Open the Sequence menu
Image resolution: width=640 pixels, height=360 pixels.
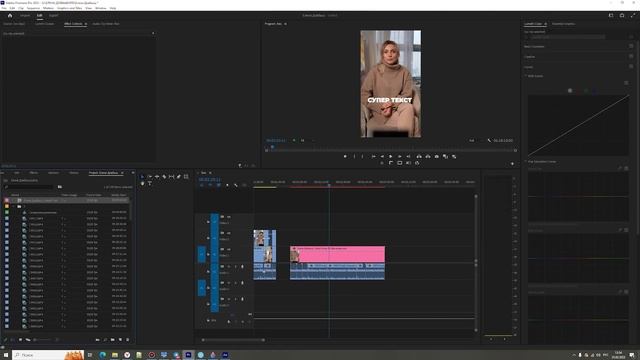[33, 8]
